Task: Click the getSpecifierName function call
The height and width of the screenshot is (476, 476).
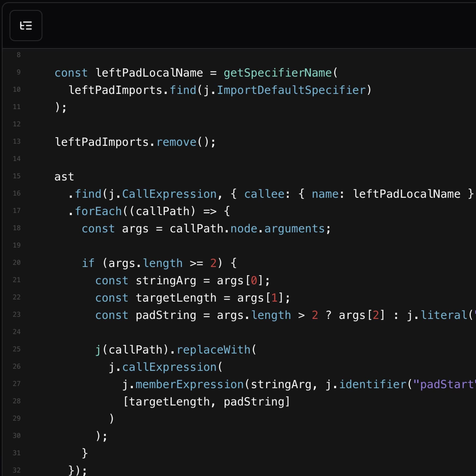Action: point(278,73)
